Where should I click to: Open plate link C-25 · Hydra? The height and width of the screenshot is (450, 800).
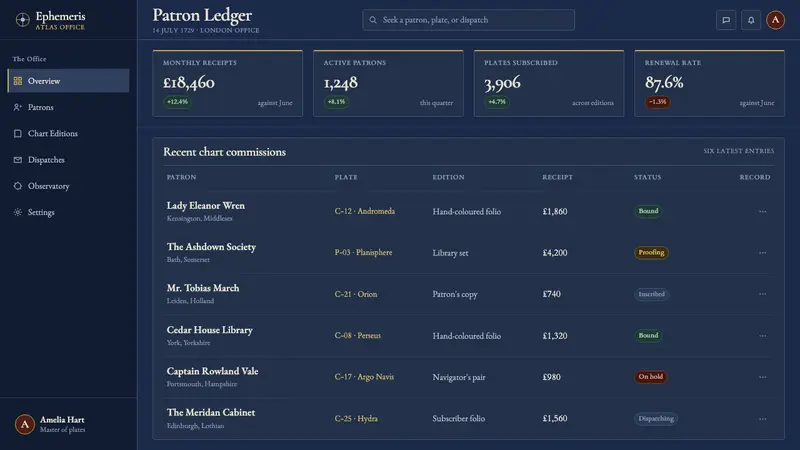(356, 418)
